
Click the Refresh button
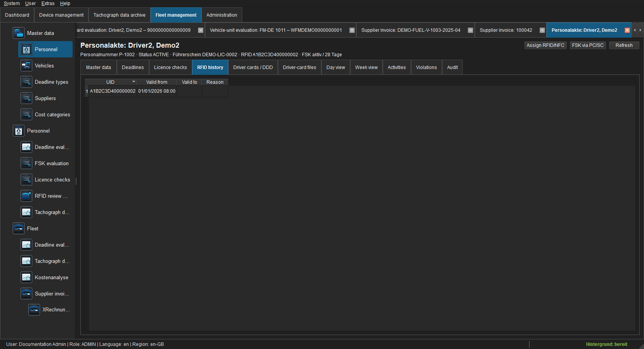click(x=624, y=45)
